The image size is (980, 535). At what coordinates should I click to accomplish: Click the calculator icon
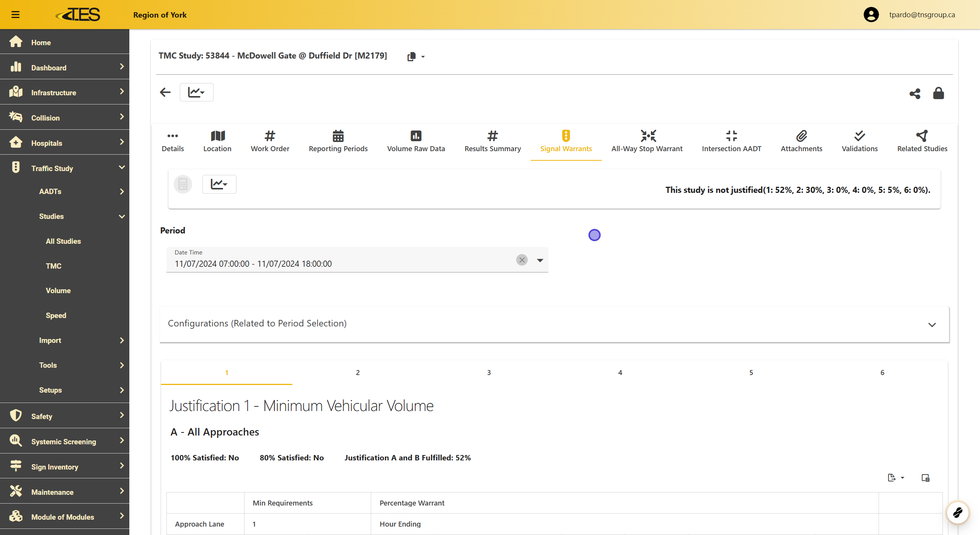[x=183, y=184]
